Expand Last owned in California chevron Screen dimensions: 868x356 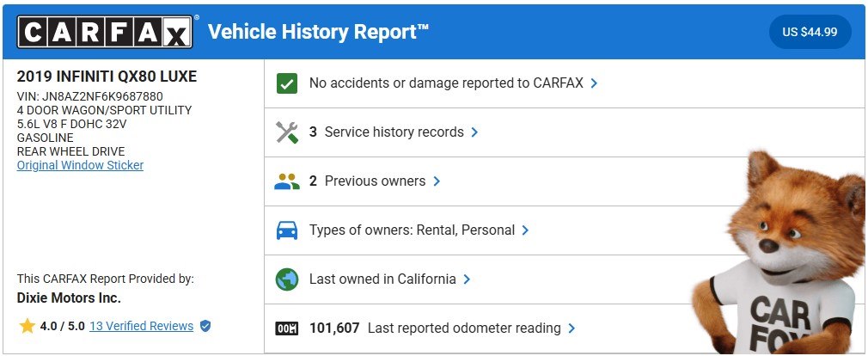(x=467, y=279)
